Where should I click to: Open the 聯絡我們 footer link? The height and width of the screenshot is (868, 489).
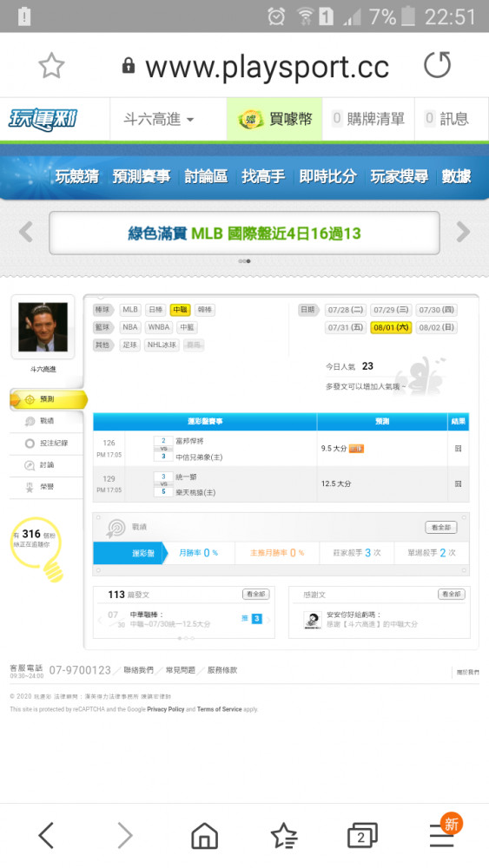pyautogui.click(x=138, y=670)
